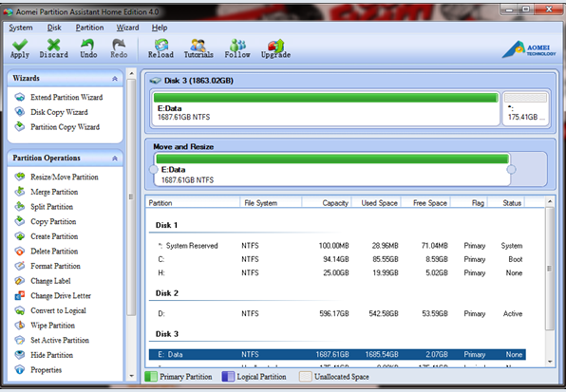The width and height of the screenshot is (566, 392).
Task: Choose Split Partition operation
Action: coord(51,207)
